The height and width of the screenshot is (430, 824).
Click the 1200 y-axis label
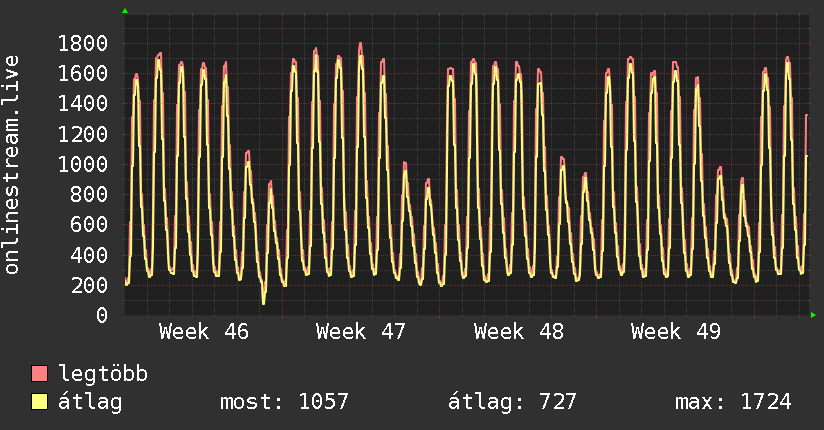(x=83, y=134)
